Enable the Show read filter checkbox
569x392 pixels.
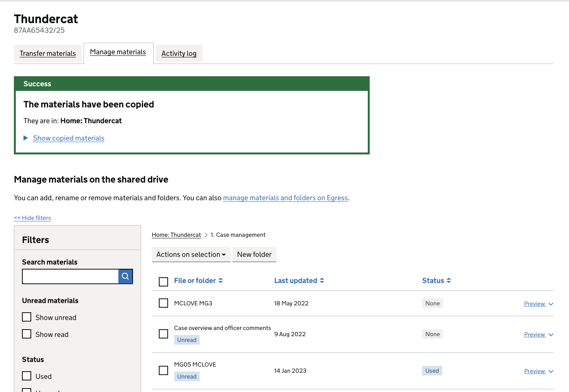[x=27, y=334]
